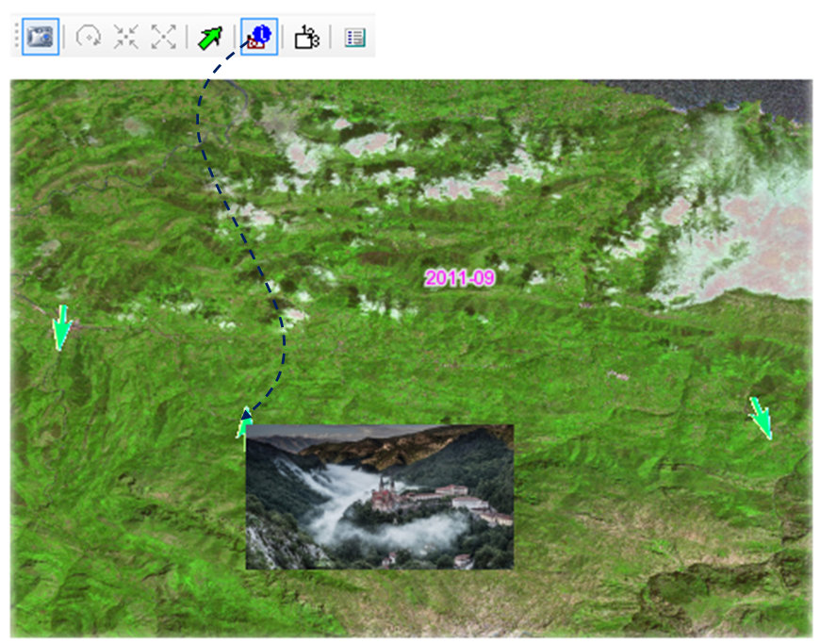Click the dark water area on map
The height and width of the screenshot is (644, 820).
pyautogui.click(x=735, y=96)
